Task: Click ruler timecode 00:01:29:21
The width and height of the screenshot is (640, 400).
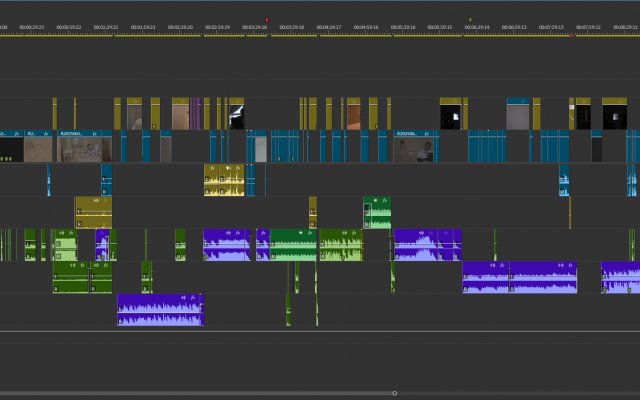Action: [106, 27]
